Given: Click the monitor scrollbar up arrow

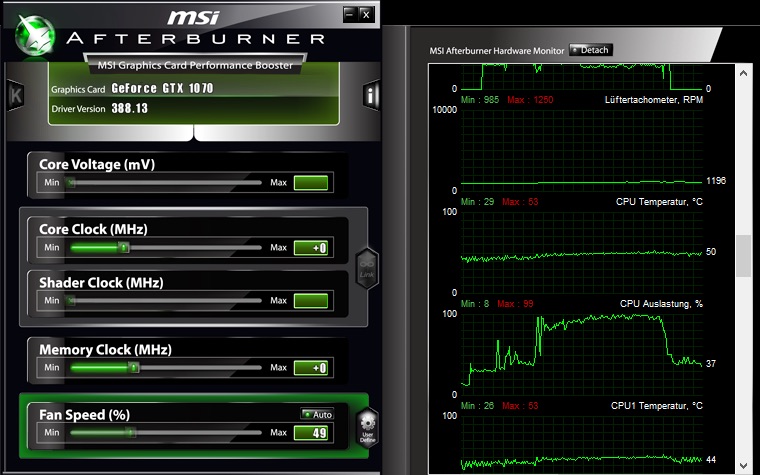Looking at the screenshot, I should point(744,73).
